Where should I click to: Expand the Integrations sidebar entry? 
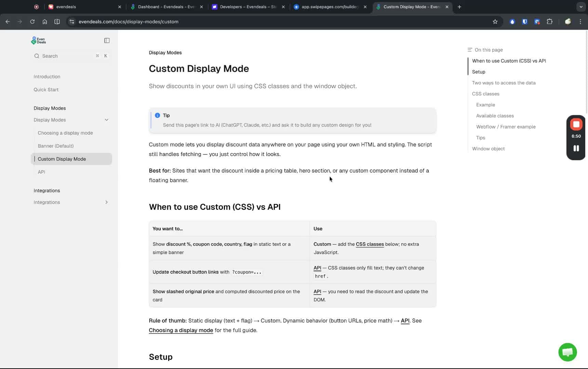(x=107, y=202)
